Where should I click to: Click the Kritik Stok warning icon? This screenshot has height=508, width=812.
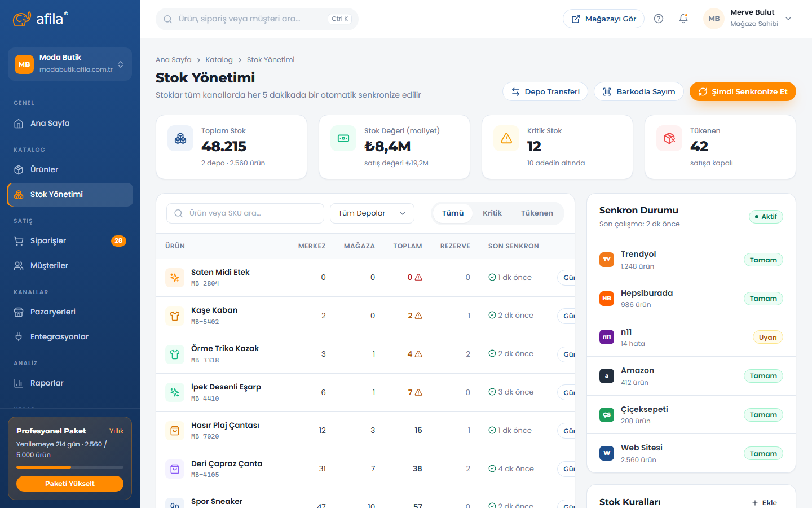point(506,138)
